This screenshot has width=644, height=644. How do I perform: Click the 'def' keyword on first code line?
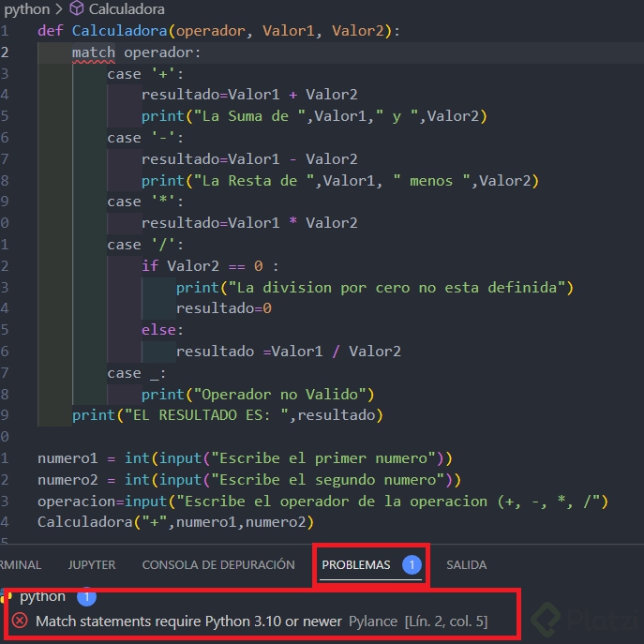coord(51,31)
